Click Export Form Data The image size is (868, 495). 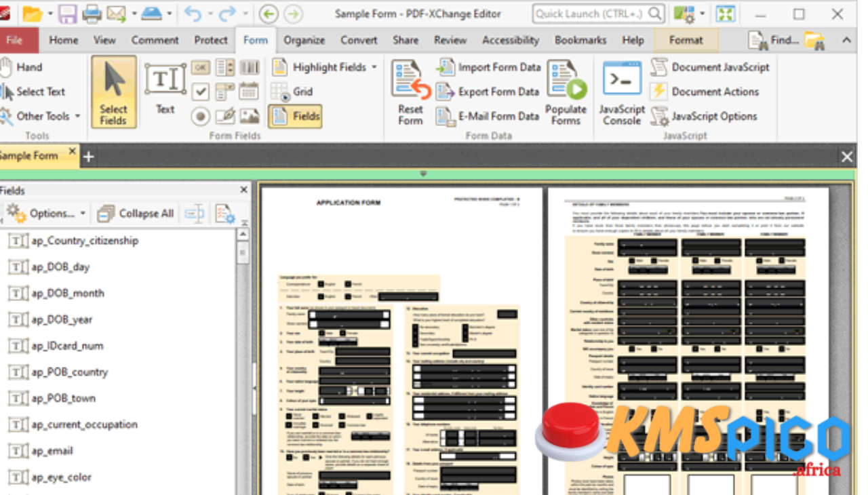pos(488,92)
